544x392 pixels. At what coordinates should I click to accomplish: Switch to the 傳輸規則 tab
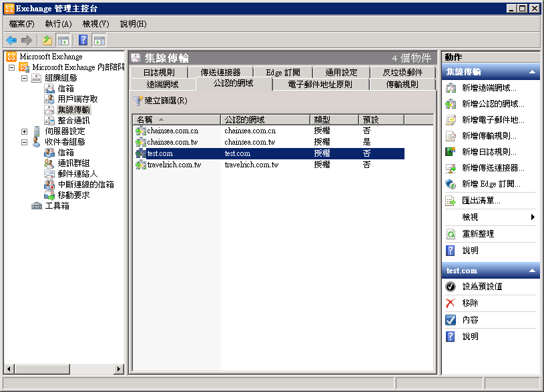(402, 85)
